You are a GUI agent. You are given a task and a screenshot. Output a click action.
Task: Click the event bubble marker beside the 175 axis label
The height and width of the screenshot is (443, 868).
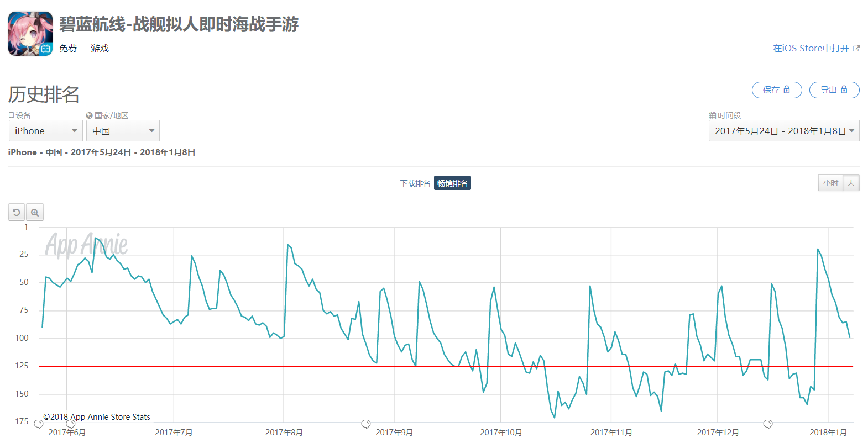39,424
